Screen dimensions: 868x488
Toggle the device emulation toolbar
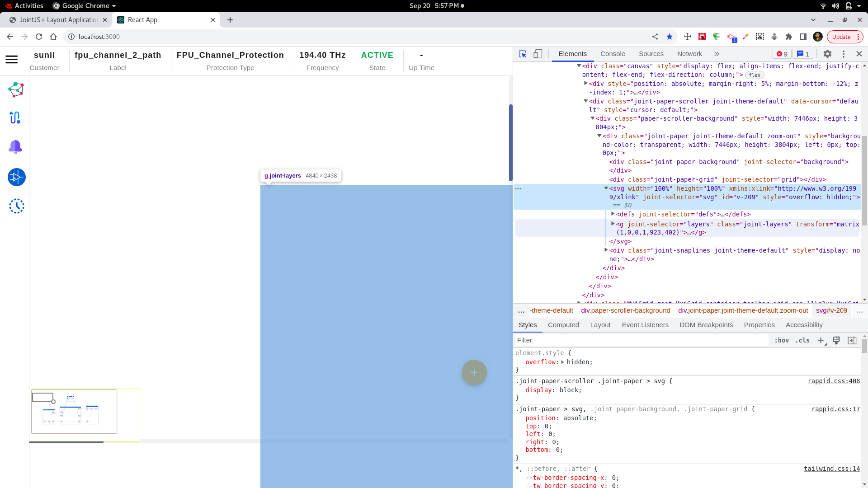pos(538,54)
